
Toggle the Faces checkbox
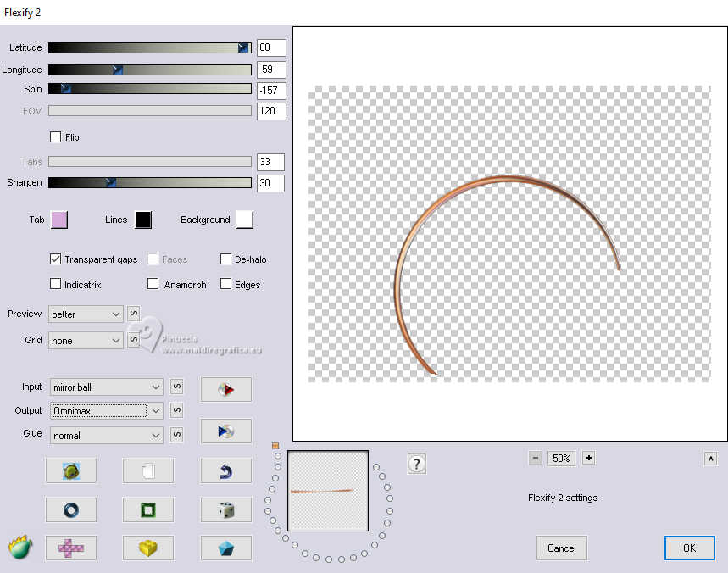153,259
